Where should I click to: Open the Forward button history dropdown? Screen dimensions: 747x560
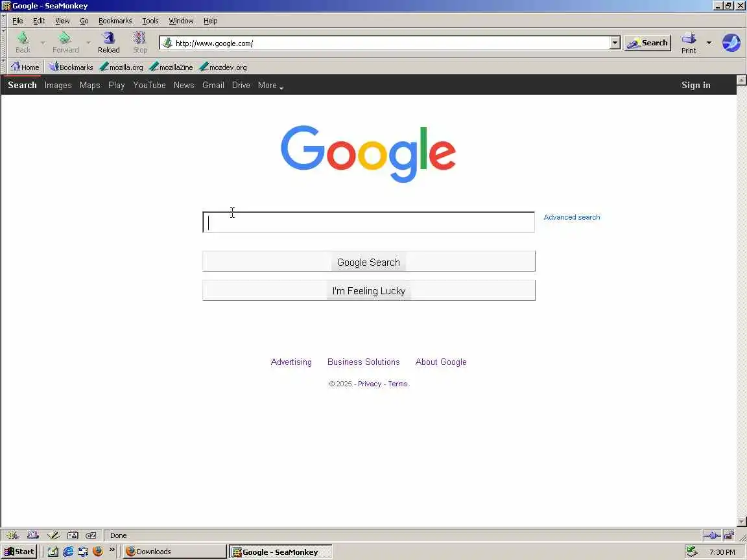[x=89, y=43]
